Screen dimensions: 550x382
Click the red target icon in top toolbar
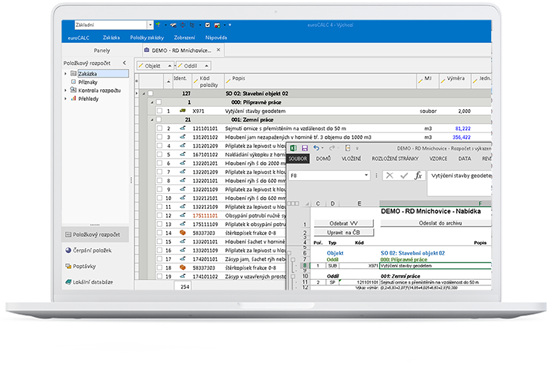[182, 25]
